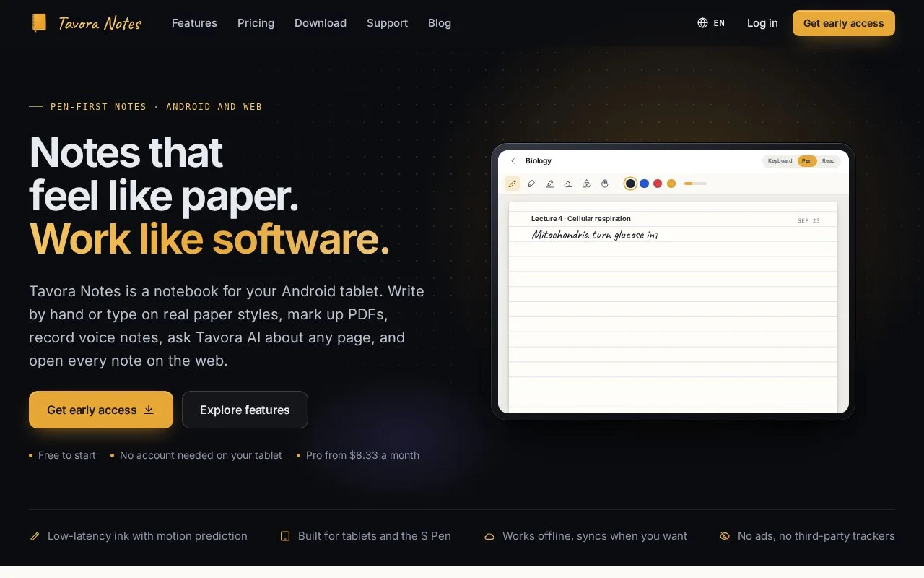Screen dimensions: 924x578
Task: Click the 'Free to start' text
Action: tap(67, 455)
